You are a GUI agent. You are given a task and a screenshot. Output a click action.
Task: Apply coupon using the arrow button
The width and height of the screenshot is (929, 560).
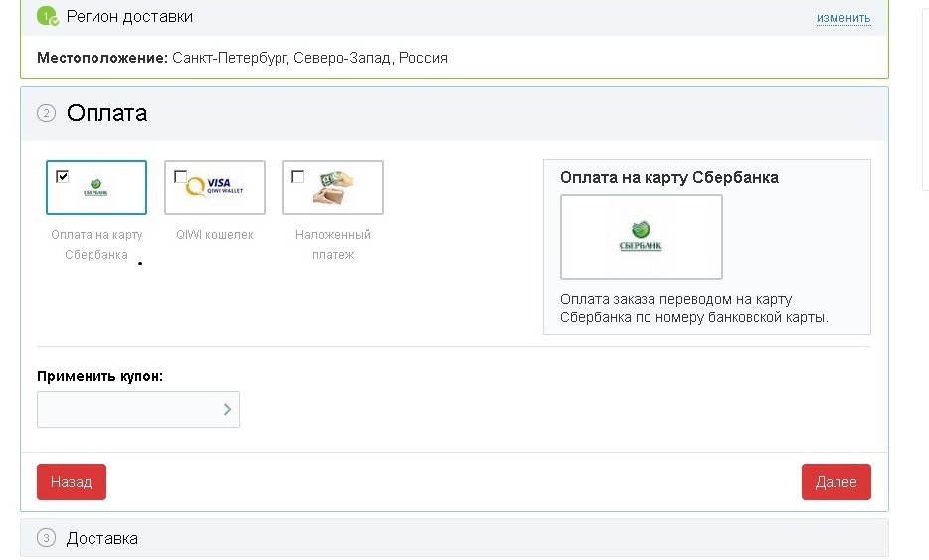[227, 409]
